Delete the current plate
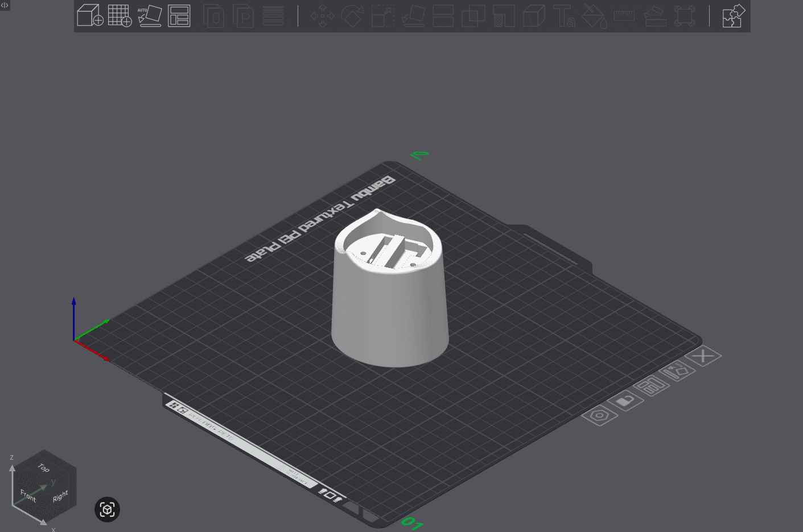Screen dimensions: 803x532 703,356
